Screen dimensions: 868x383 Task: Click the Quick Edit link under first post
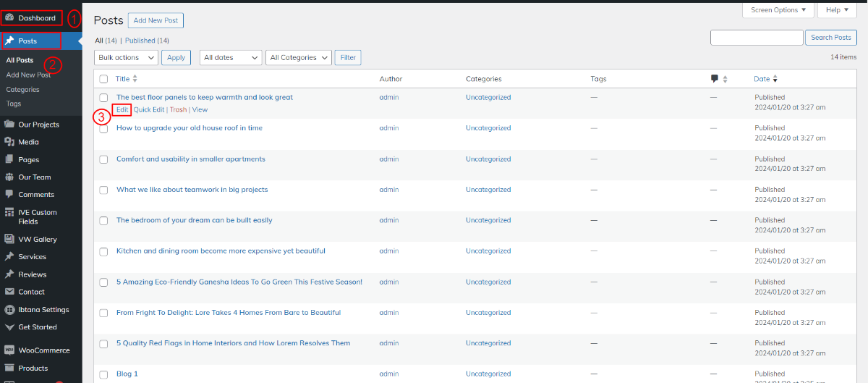149,110
